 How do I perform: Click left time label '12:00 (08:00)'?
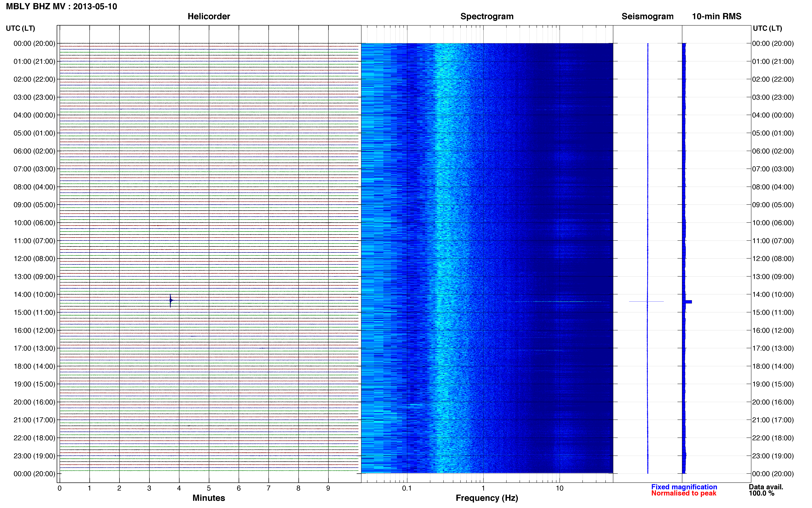pyautogui.click(x=34, y=258)
